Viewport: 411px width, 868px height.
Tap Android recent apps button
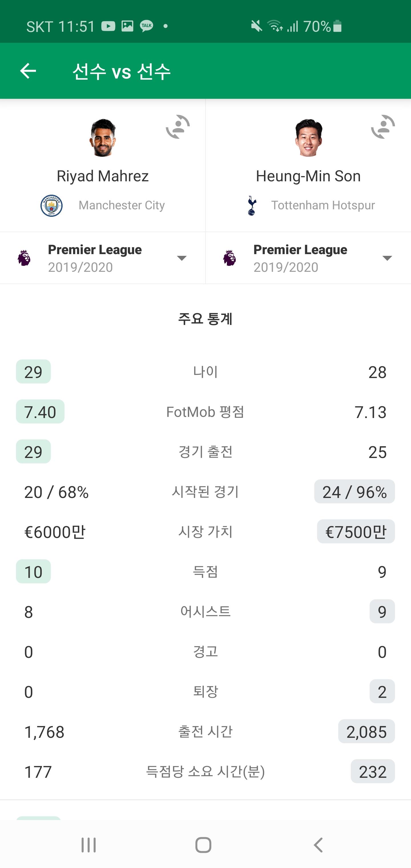click(88, 845)
